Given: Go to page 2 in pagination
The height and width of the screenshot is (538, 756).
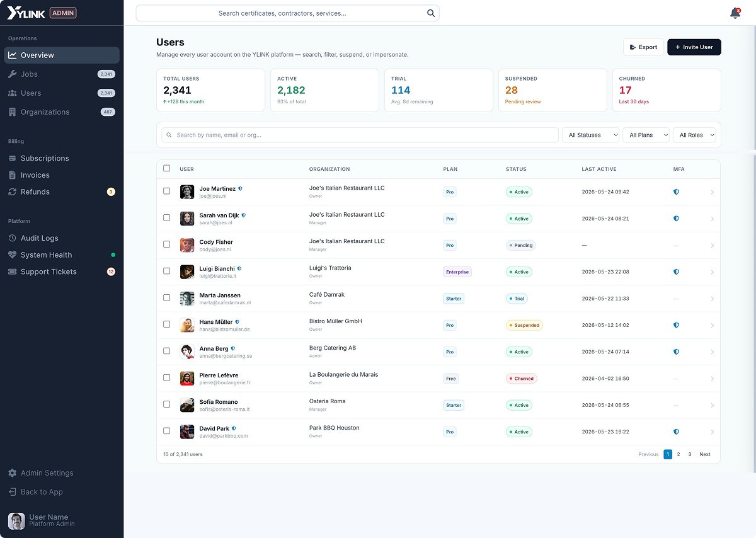Looking at the screenshot, I should coord(679,454).
